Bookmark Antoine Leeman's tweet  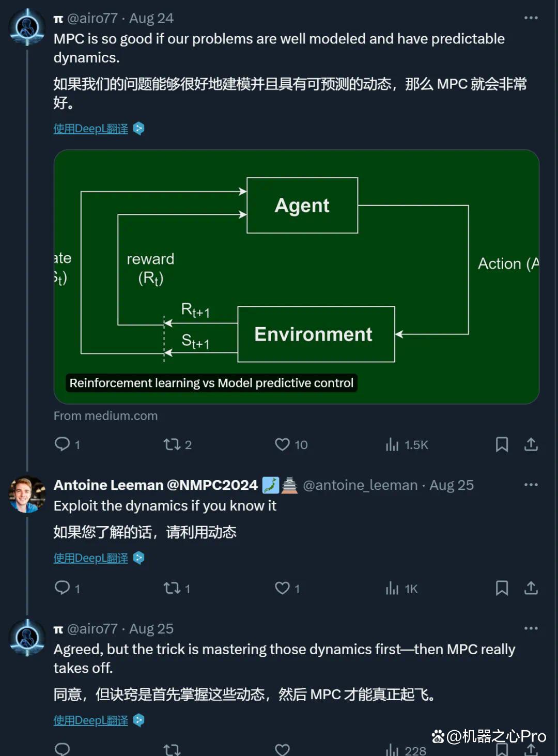pos(502,588)
